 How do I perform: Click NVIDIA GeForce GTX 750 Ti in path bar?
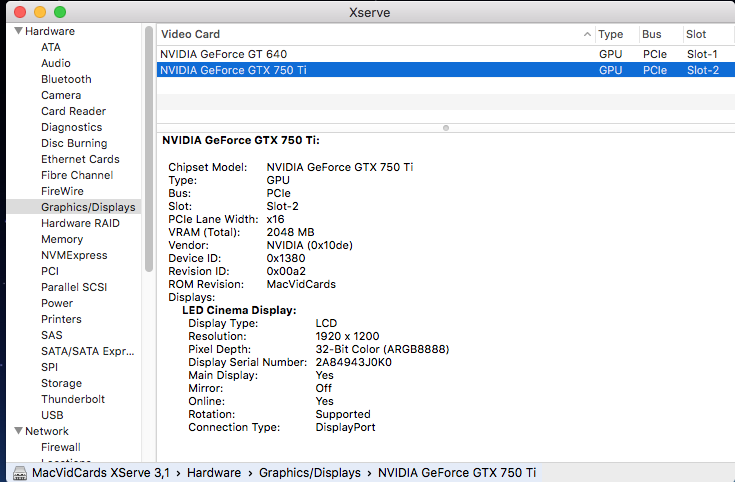(457, 473)
